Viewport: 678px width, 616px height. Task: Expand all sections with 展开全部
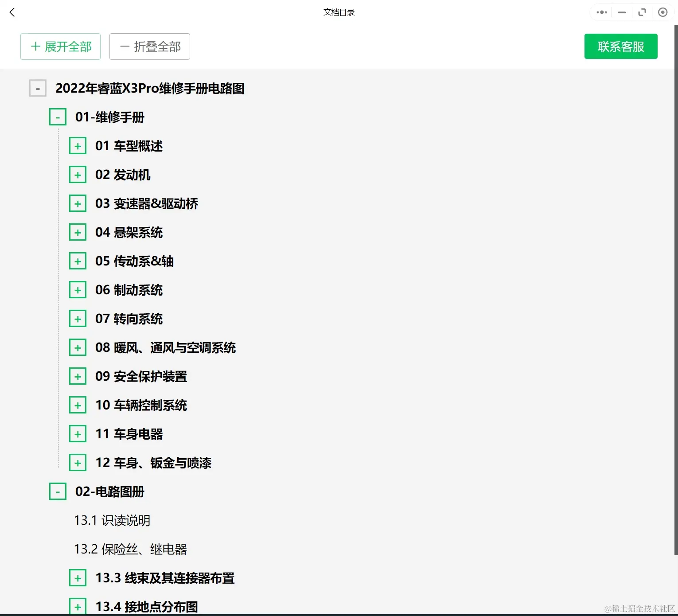[x=60, y=46]
